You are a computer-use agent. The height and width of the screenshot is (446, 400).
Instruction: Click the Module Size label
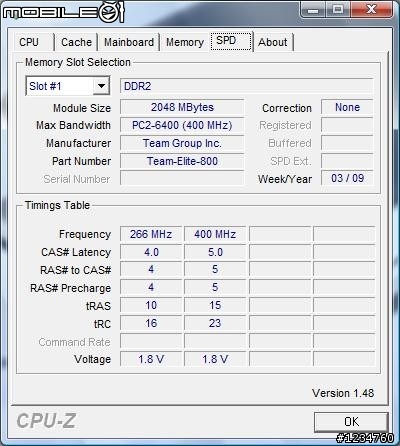82,108
